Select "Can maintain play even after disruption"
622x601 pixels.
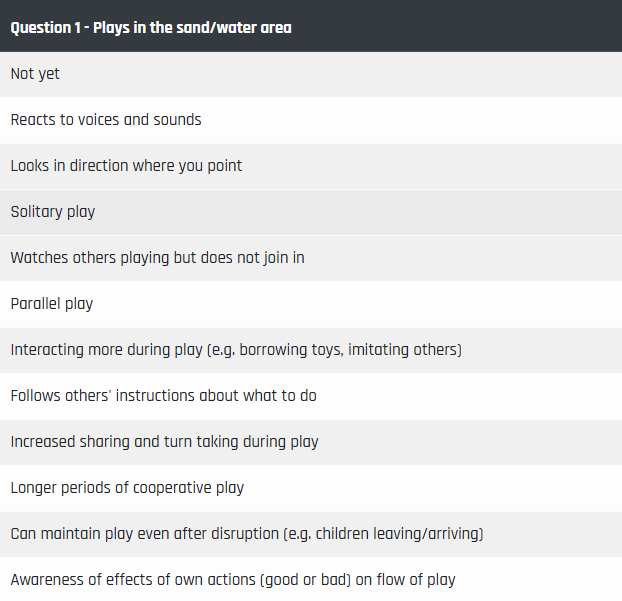311,534
